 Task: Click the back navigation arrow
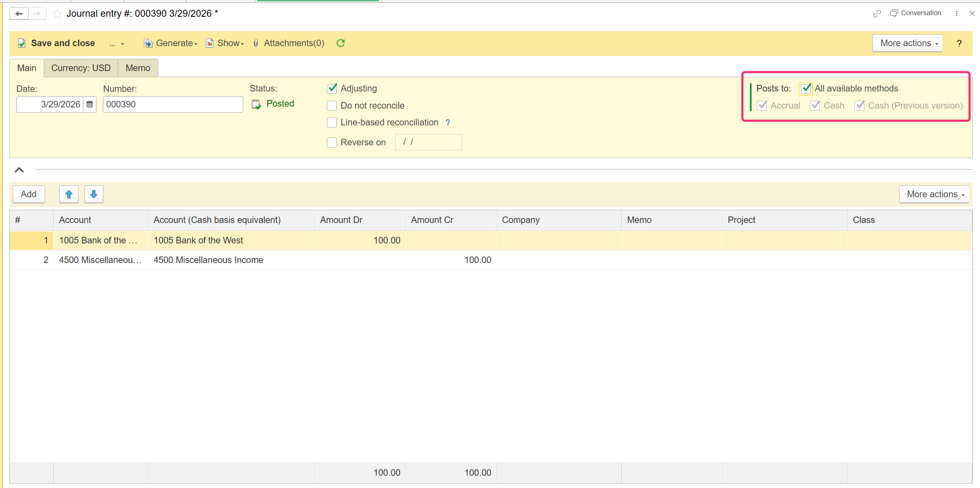(19, 13)
